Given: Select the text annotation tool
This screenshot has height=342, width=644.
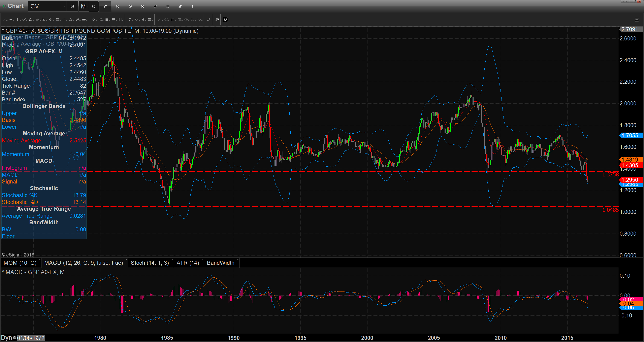Looking at the screenshot, I should click(x=130, y=20).
